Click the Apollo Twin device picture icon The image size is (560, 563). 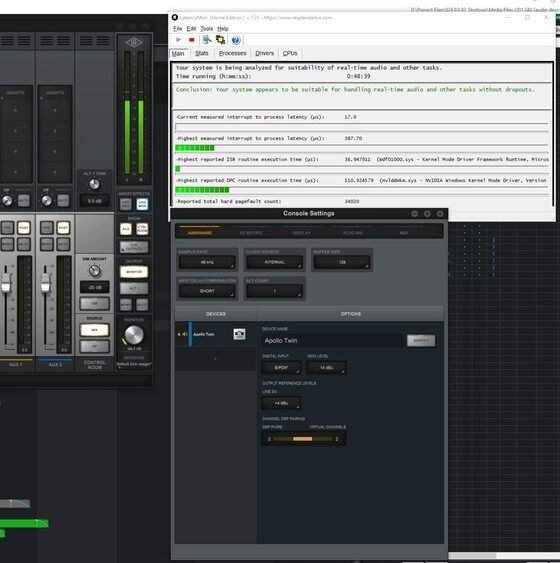[x=239, y=334]
